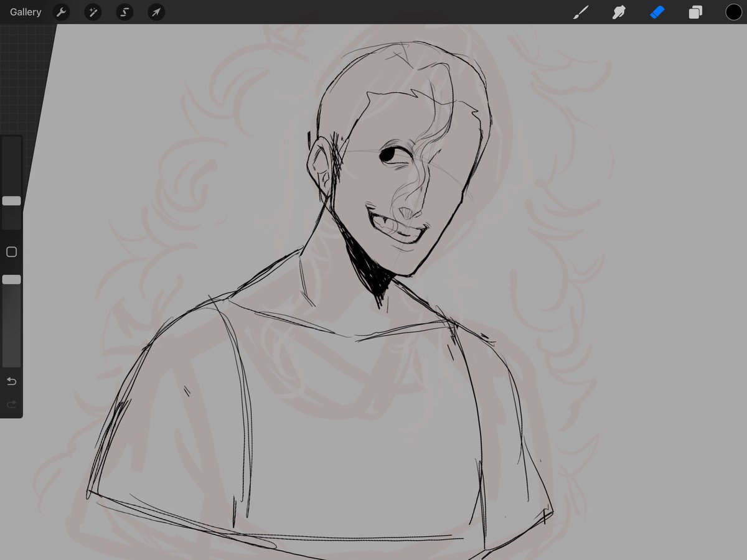Activate the Selection tool
This screenshot has height=560, width=747.
tap(125, 12)
